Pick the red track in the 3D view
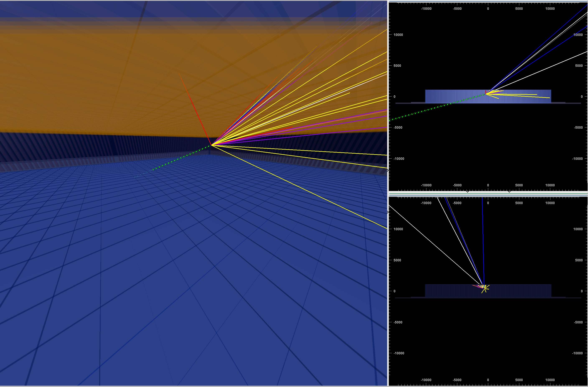The image size is (588, 387). coord(195,109)
